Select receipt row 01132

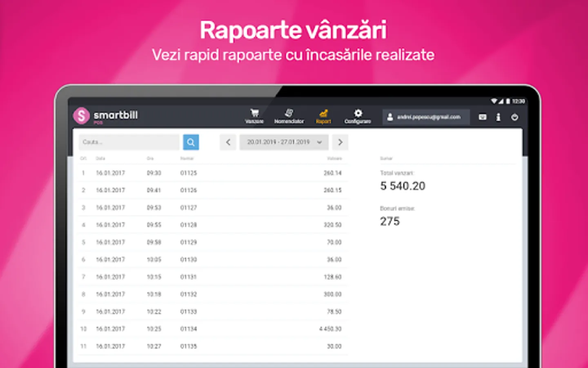tap(213, 294)
